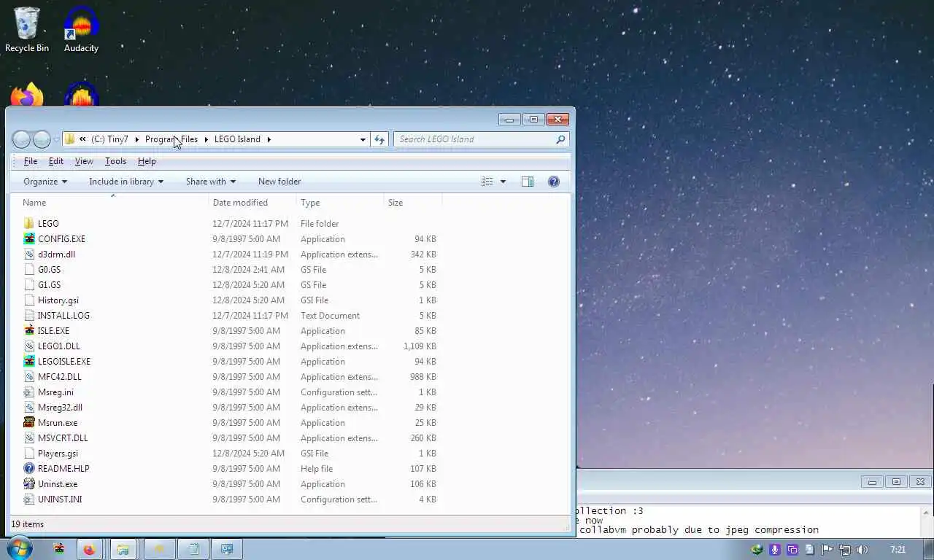The image size is (934, 560).
Task: Open Action Center flag tray icon
Action: [827, 550]
